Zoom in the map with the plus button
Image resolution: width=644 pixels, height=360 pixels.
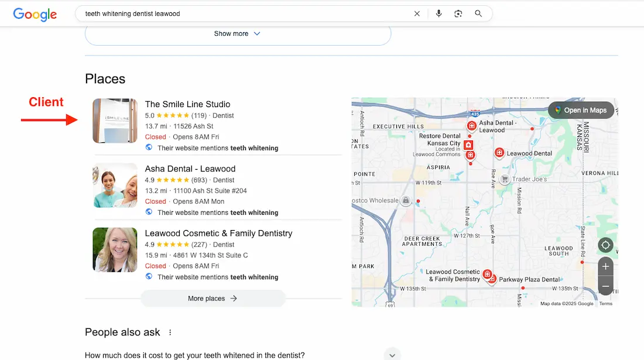pos(605,266)
